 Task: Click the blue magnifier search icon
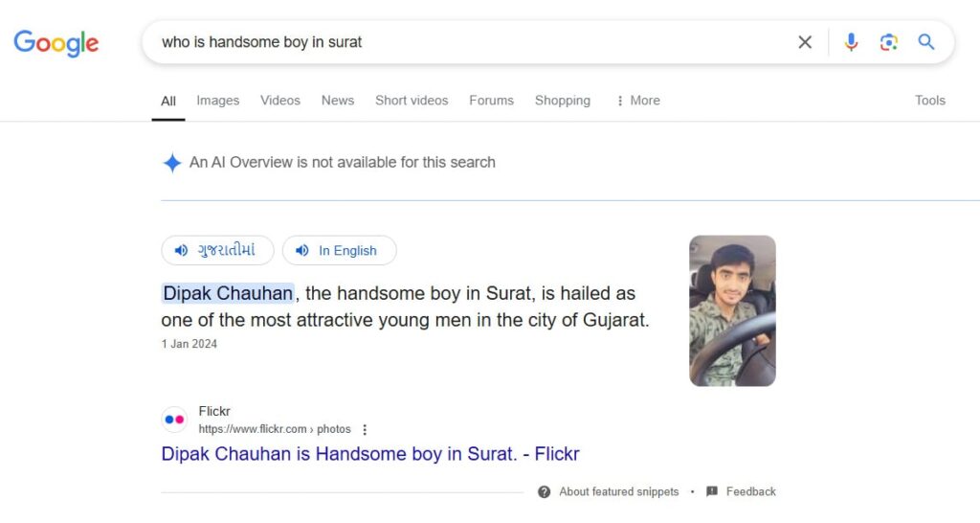click(926, 42)
